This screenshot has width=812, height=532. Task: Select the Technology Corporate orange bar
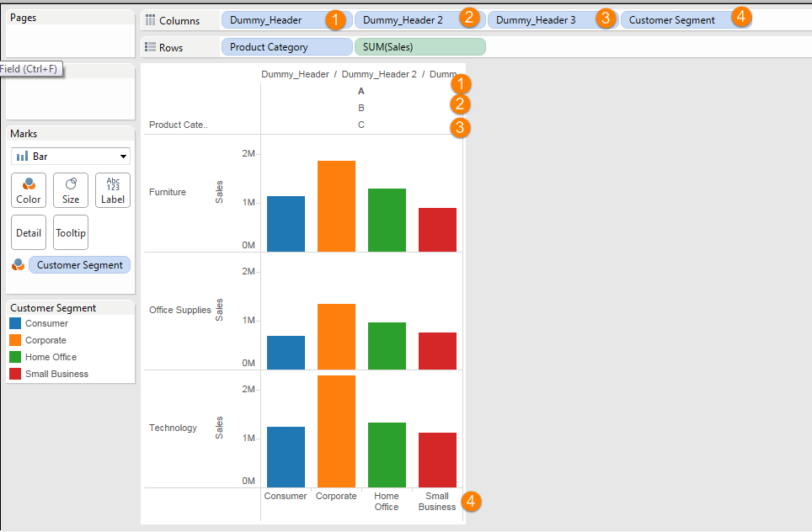(x=337, y=432)
